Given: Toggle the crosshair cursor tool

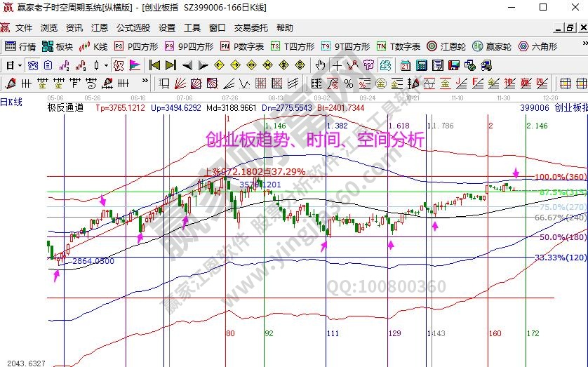Looking at the screenshot, I should click(337, 65).
